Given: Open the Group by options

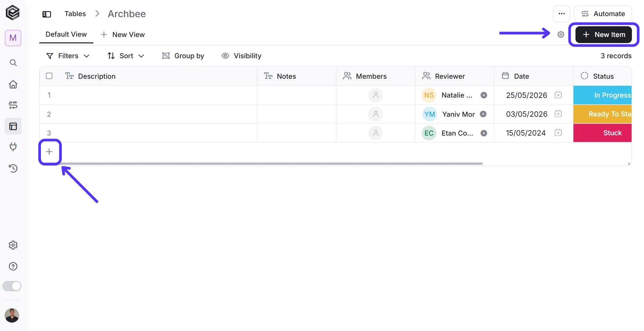Looking at the screenshot, I should pos(183,56).
